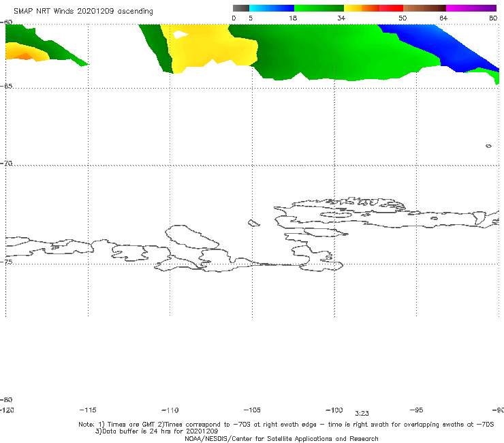Click the yellow-orange segment of the color bar
Image resolution: width=504 pixels, height=443 pixels.
[x=361, y=8]
